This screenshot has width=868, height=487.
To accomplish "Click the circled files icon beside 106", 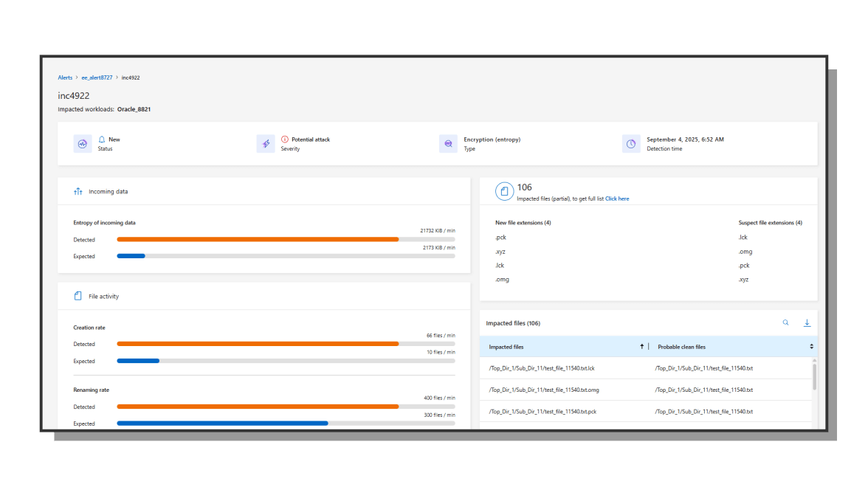I will (504, 192).
